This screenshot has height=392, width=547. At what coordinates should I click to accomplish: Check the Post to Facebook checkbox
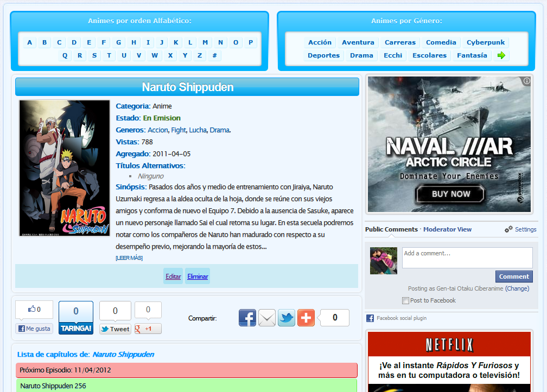click(405, 300)
